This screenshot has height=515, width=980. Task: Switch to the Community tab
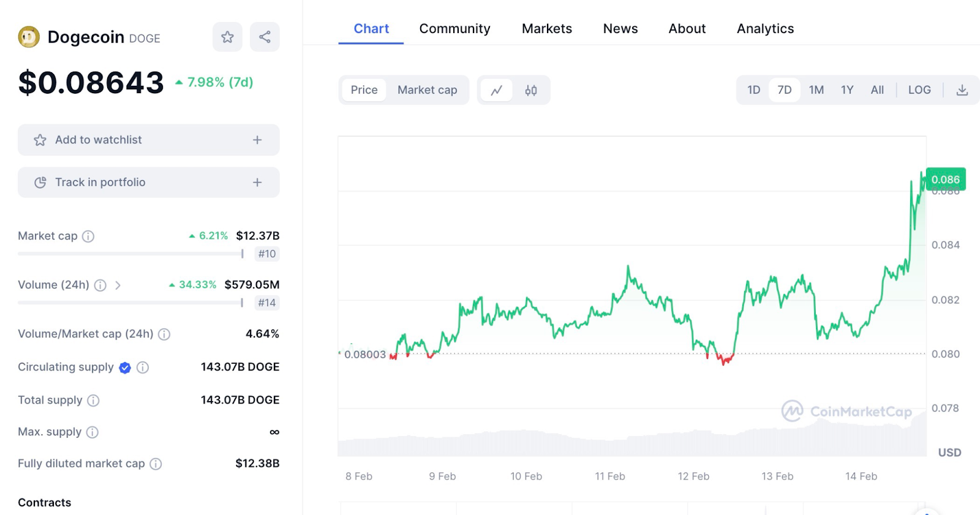(455, 29)
